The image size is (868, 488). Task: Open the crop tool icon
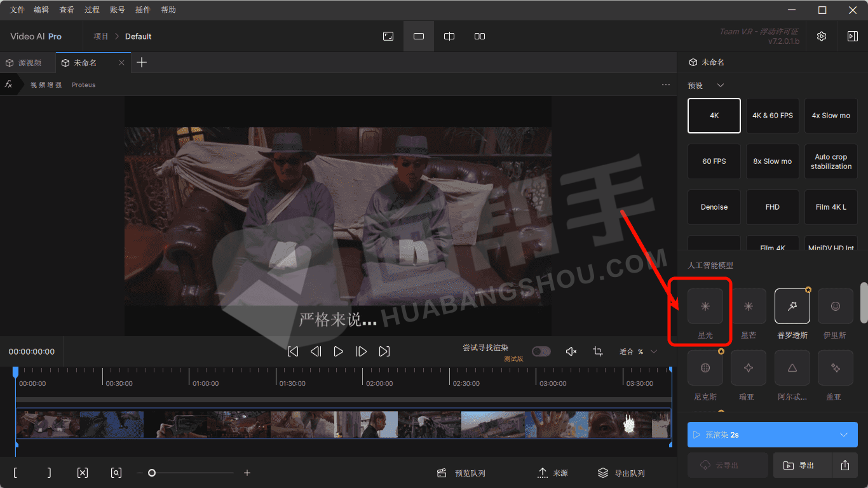pos(597,351)
